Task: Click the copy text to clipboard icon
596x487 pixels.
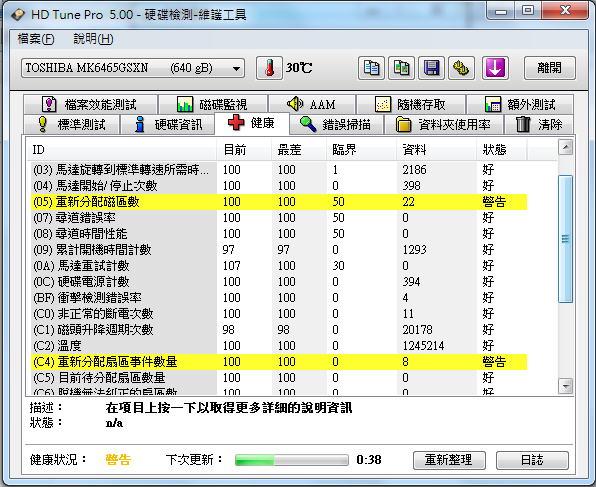Action: pos(371,68)
